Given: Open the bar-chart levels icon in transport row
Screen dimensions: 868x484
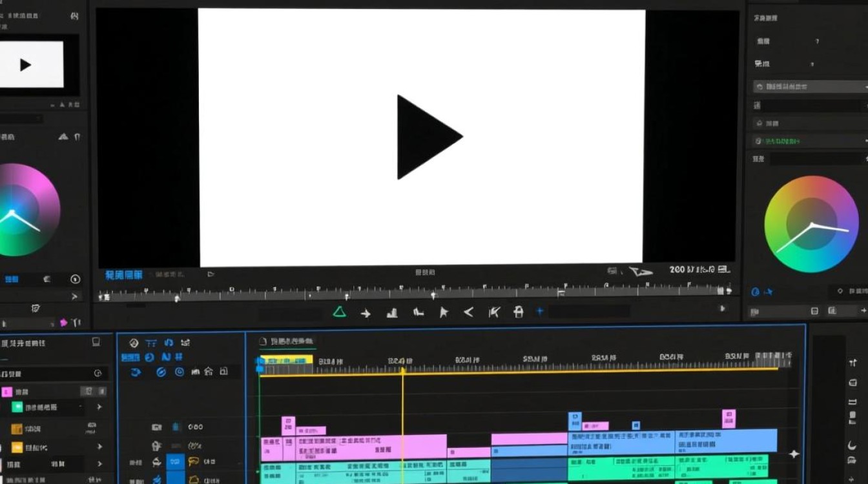Looking at the screenshot, I should point(392,313).
